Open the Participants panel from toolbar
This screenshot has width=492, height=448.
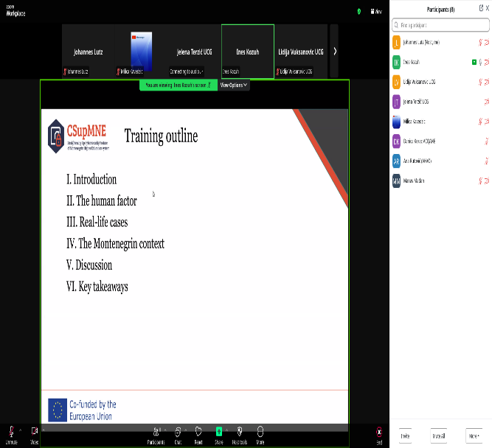point(156,435)
